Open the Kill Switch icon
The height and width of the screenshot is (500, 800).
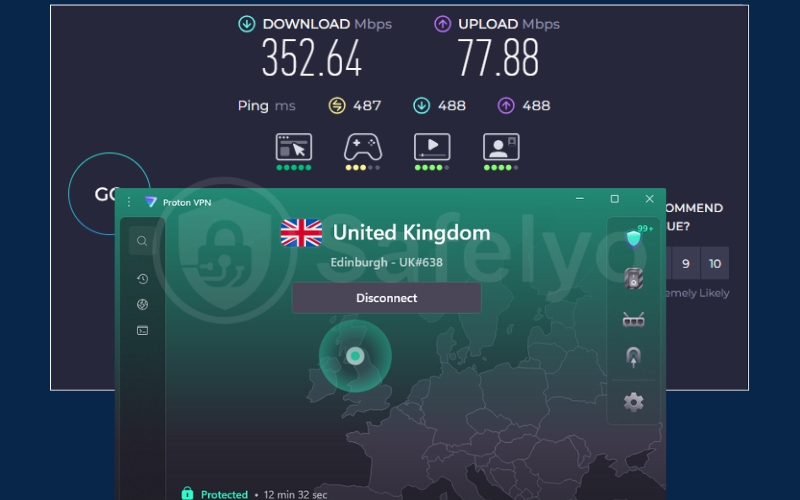click(x=634, y=279)
